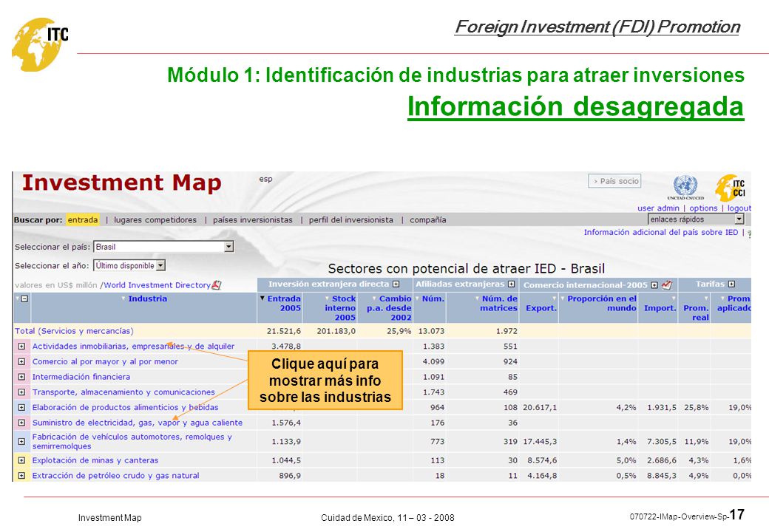Select the países inversionistas tab
Image resolution: width=769 pixels, height=532 pixels.
pyautogui.click(x=253, y=220)
